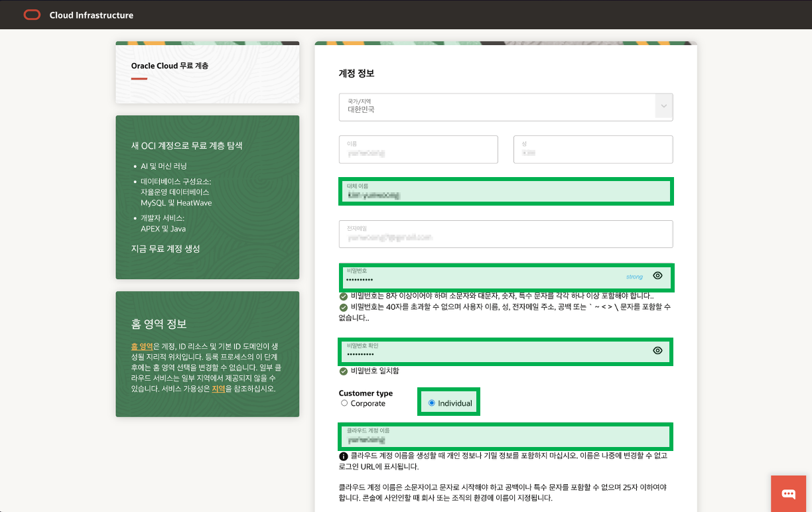Click the 전자메일 email field
This screenshot has width=812, height=512.
[x=506, y=234]
